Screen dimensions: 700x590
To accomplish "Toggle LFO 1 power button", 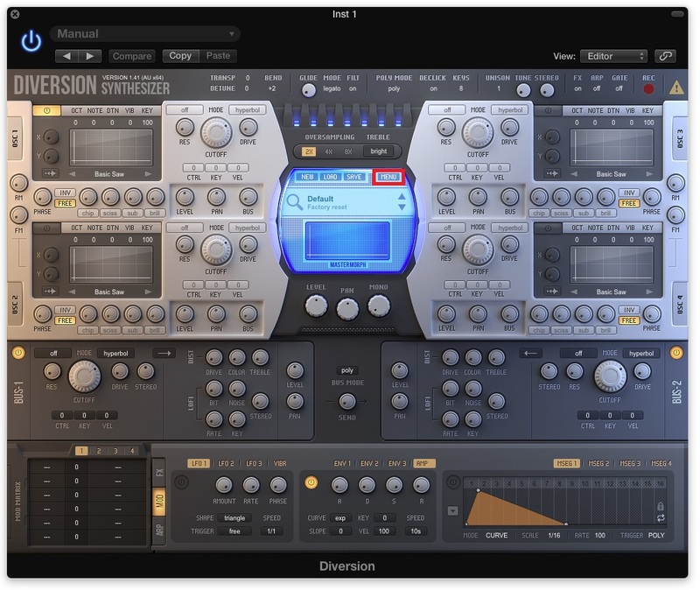I will click(x=182, y=482).
